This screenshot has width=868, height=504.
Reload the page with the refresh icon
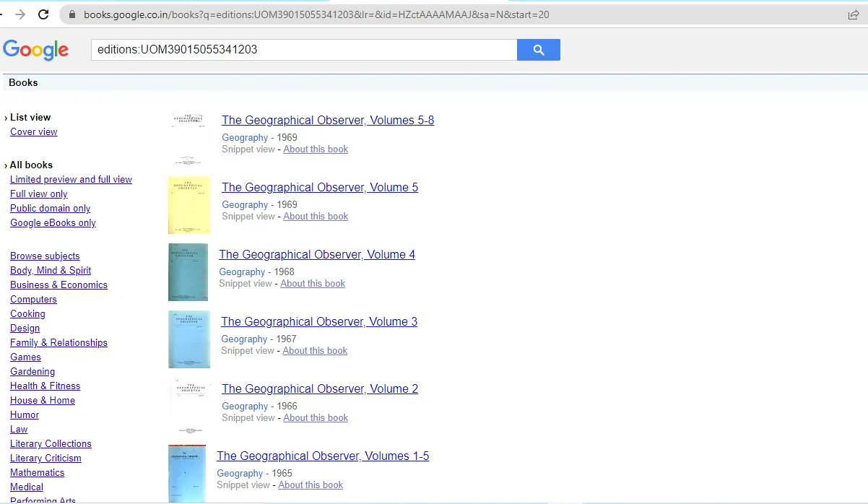(43, 14)
